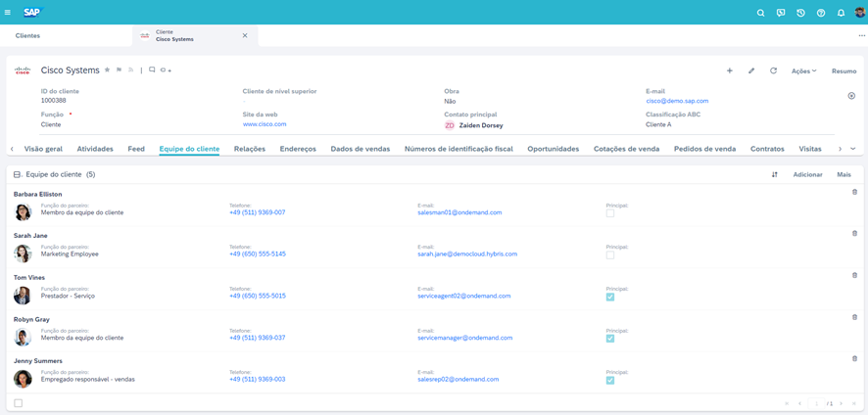Click the Equipe do cliente table icon

tap(18, 175)
